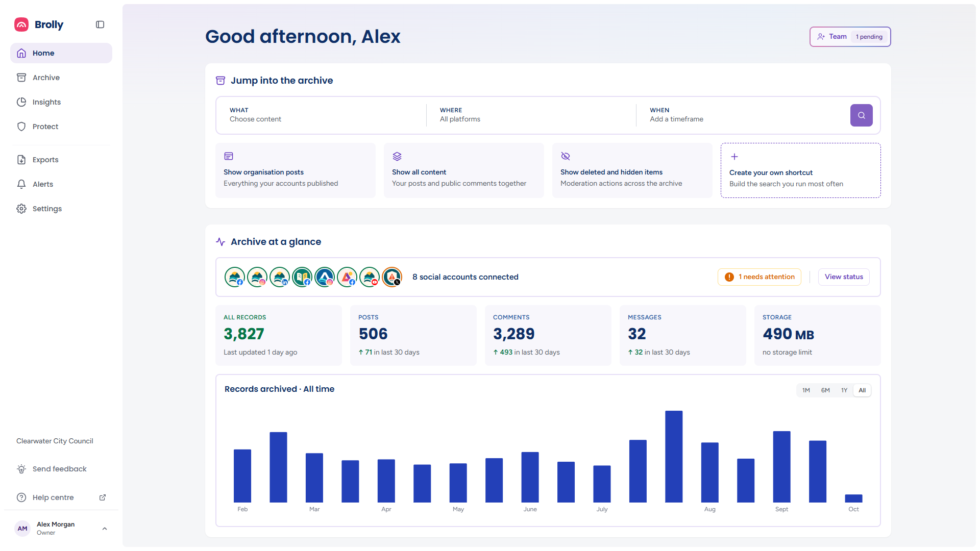The width and height of the screenshot is (980, 551).
Task: Go to Insights in the sidebar
Action: [x=61, y=102]
